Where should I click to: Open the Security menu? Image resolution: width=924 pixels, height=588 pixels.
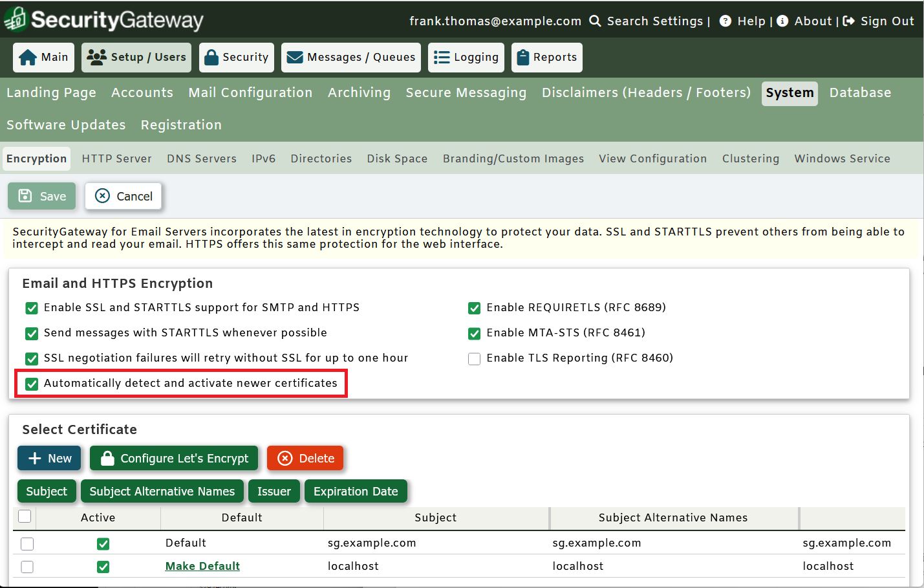(237, 58)
